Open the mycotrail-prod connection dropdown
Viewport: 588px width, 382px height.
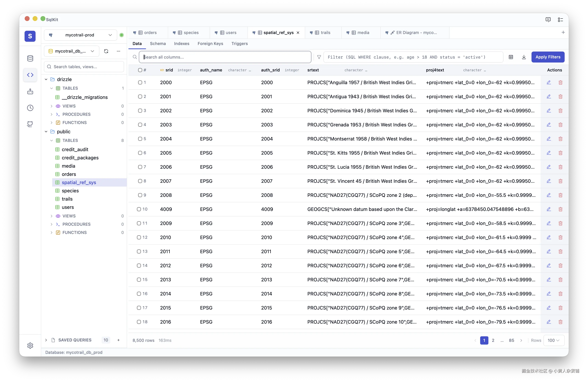80,35
